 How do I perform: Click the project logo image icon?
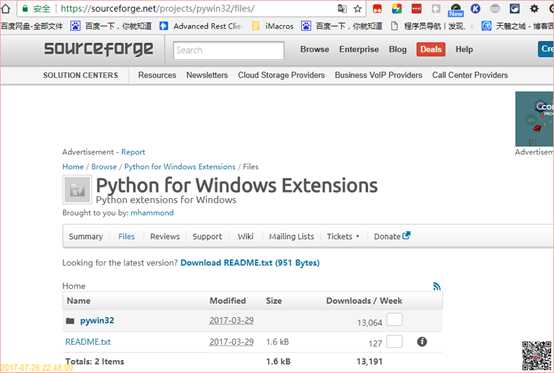tap(77, 190)
